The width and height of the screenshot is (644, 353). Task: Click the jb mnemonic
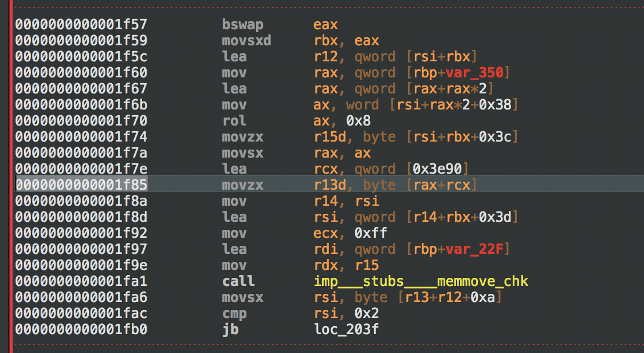(x=230, y=329)
